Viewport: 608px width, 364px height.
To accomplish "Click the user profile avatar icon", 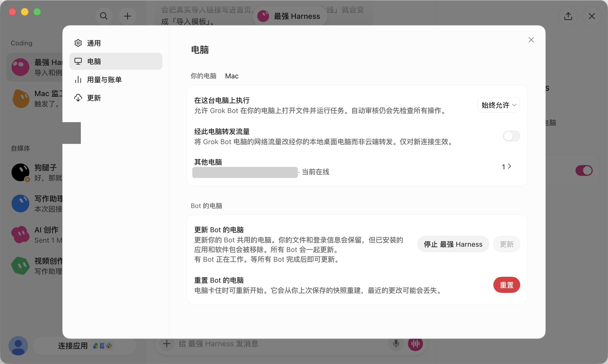I will point(18,346).
